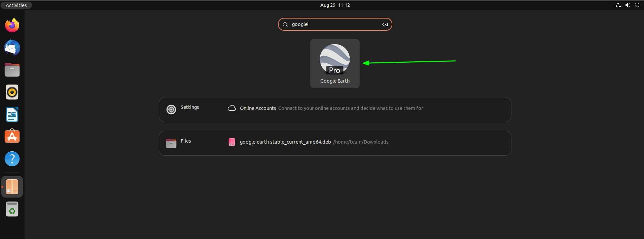Open Firefox from the dock

12,25
